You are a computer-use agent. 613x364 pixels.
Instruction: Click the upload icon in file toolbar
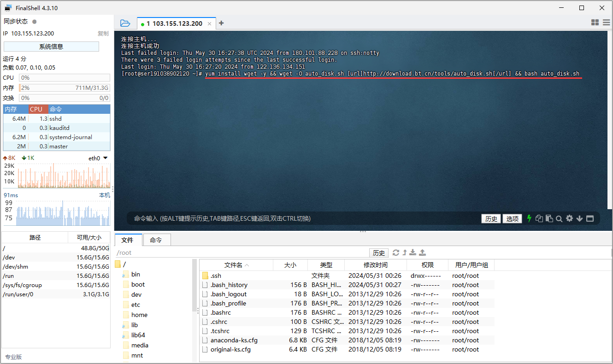click(423, 252)
